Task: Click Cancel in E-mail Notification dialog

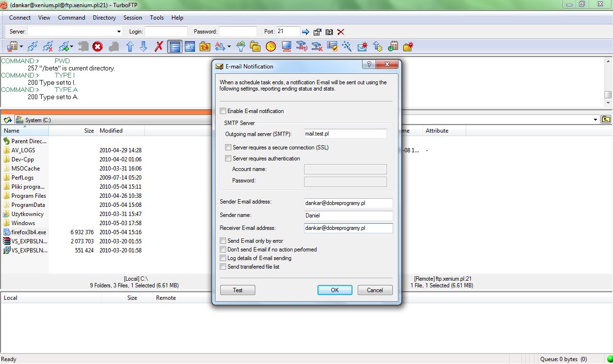Action: pos(375,290)
